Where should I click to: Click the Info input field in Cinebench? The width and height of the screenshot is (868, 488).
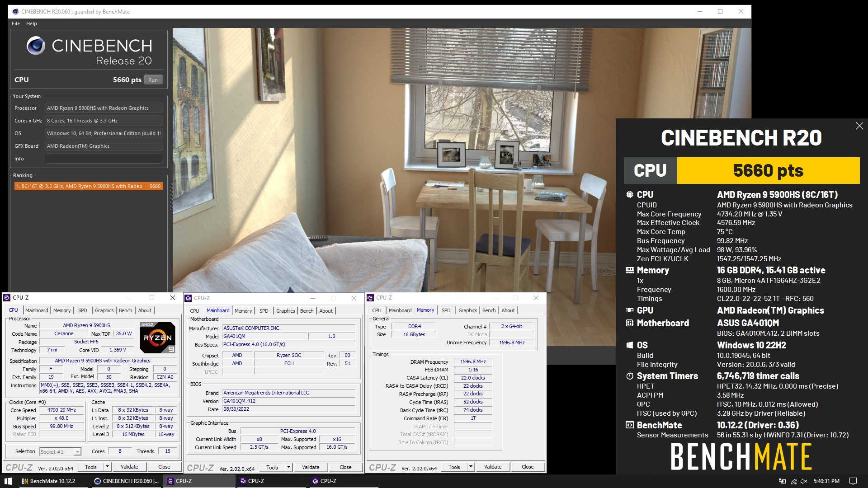pyautogui.click(x=104, y=159)
